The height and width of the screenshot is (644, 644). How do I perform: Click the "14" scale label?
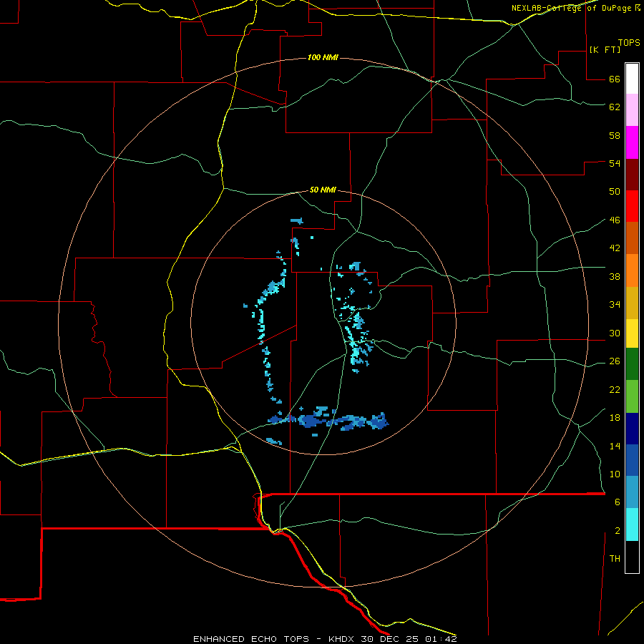pos(615,446)
